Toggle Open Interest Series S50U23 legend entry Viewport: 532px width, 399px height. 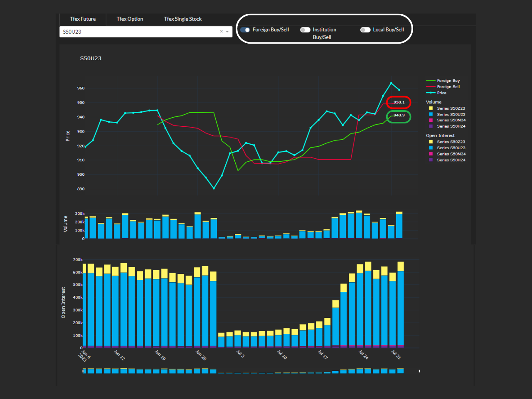pos(447,148)
